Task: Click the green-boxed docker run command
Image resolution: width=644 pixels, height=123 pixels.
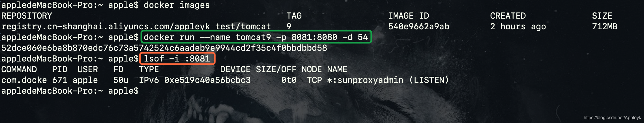Action: click(x=256, y=37)
